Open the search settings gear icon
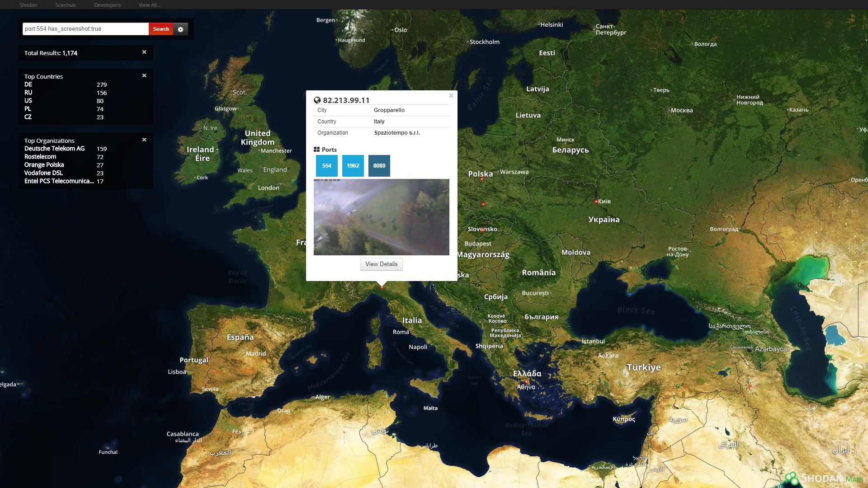The height and width of the screenshot is (488, 868). click(180, 29)
